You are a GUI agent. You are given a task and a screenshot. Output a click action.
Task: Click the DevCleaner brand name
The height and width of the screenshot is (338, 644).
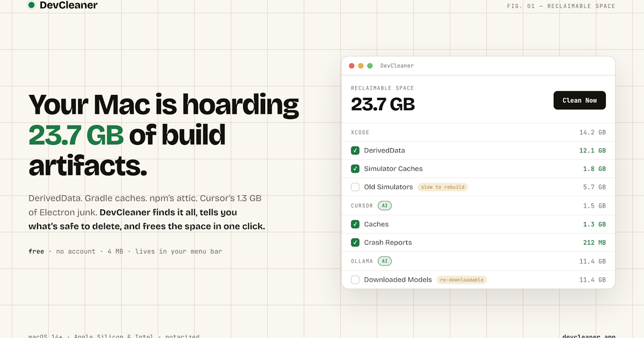tap(69, 5)
